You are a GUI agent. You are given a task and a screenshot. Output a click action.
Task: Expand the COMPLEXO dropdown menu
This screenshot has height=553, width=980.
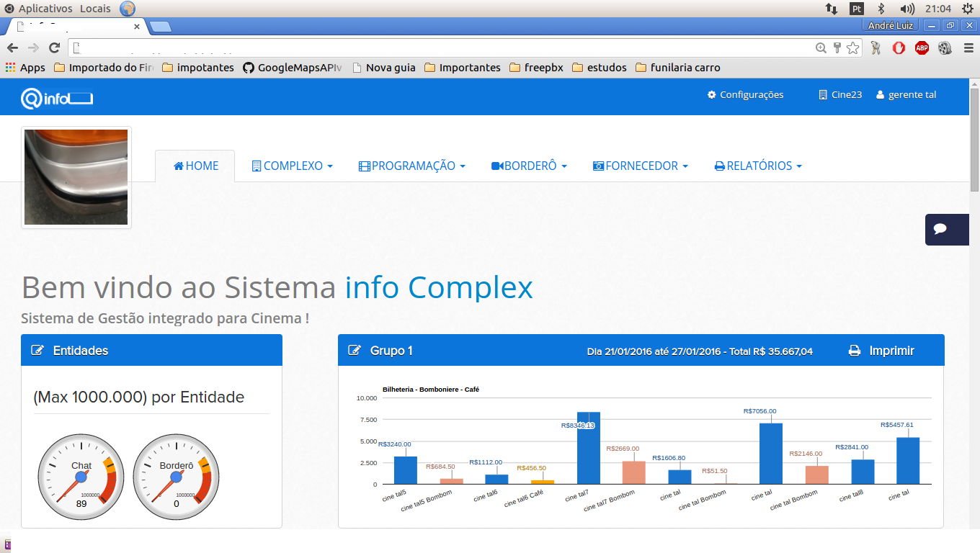292,166
